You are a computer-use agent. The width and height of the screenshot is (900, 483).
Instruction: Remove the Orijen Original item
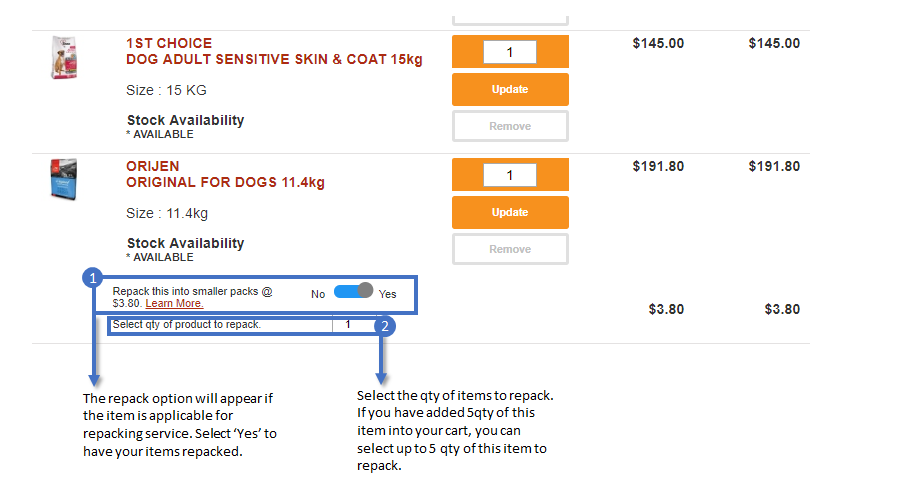[510, 249]
